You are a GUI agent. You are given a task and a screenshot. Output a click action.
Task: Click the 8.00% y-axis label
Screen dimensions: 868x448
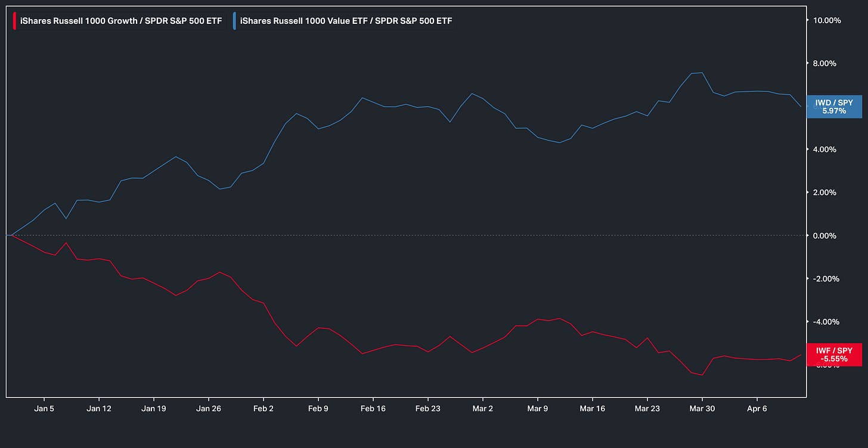[x=826, y=63]
